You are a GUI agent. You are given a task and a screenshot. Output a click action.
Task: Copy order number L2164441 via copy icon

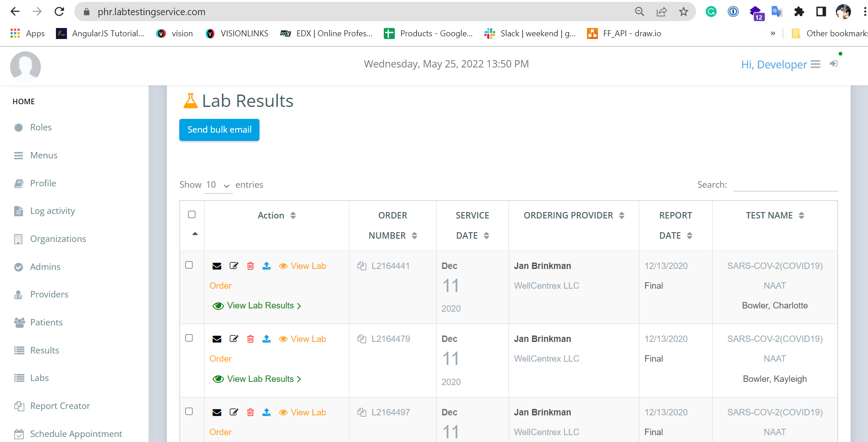point(362,266)
